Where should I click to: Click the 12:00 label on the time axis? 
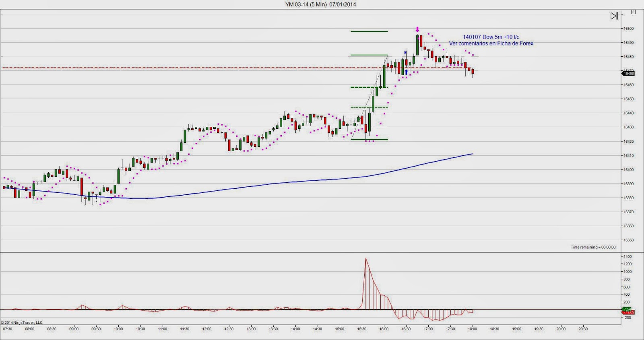click(206, 329)
